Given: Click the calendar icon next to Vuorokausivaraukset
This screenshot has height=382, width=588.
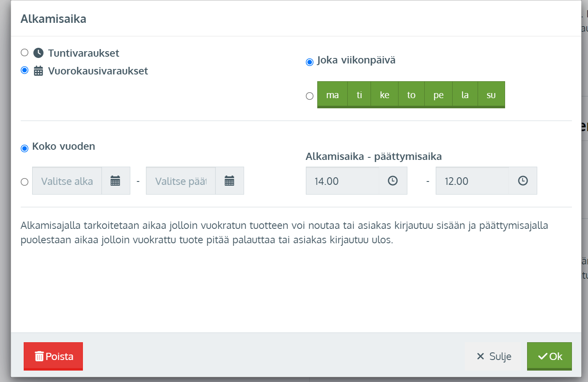Looking at the screenshot, I should pos(38,71).
